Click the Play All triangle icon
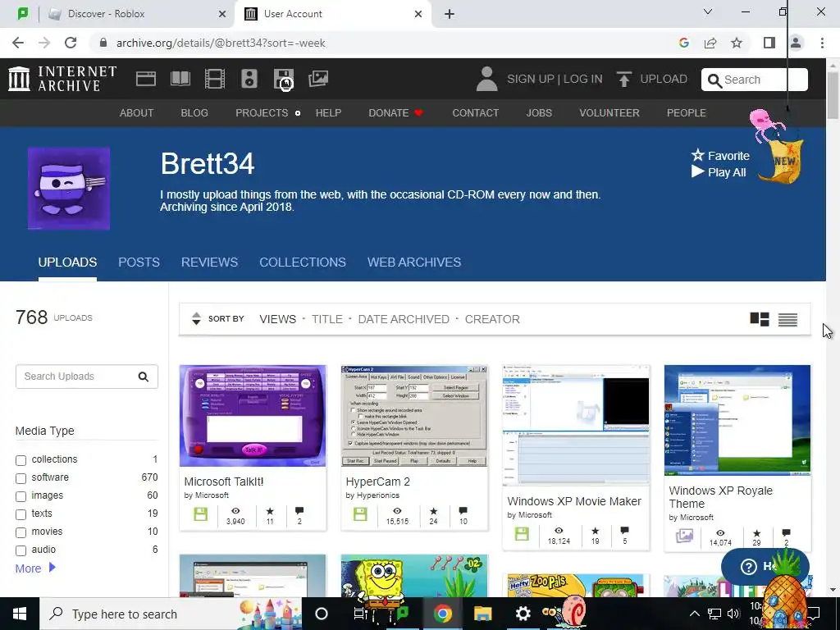The image size is (840, 630). click(x=697, y=171)
